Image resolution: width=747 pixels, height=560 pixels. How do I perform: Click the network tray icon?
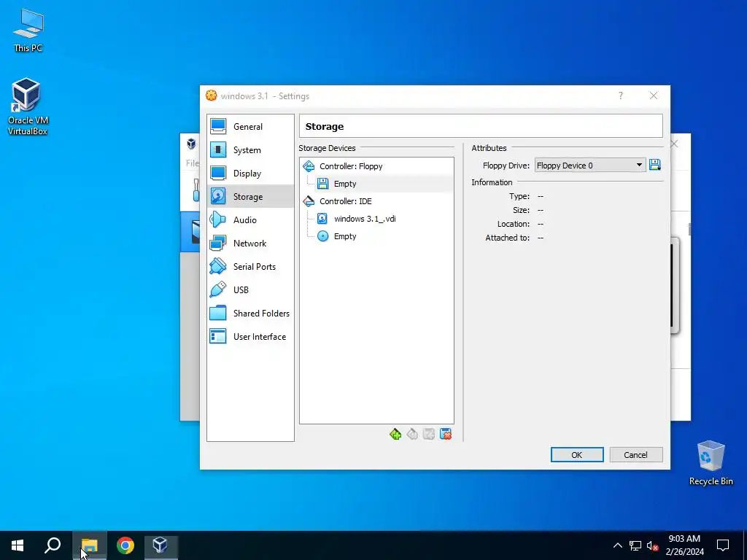tap(635, 545)
